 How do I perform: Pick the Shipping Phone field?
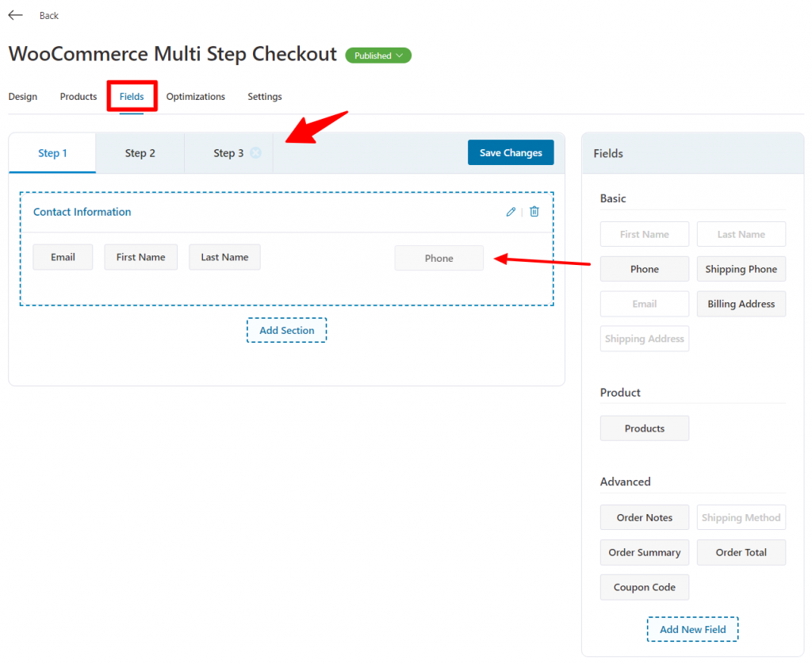(741, 269)
